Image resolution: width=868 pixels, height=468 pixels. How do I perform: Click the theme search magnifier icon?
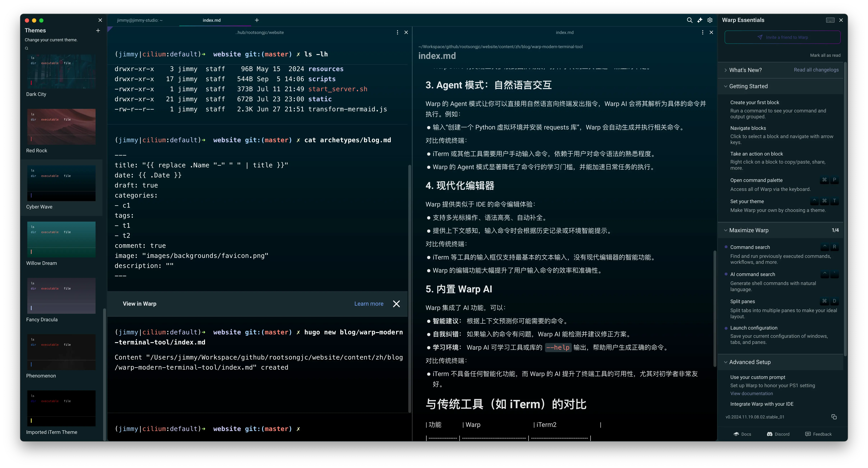[27, 48]
